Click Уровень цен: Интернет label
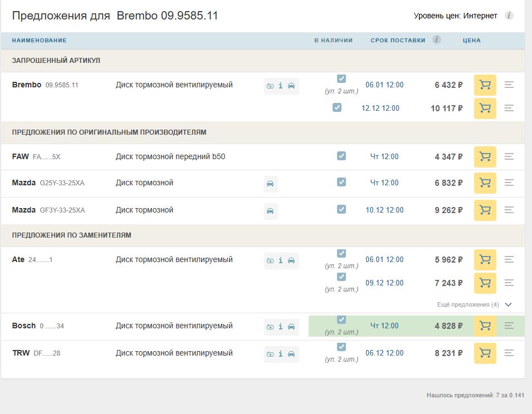Image resolution: width=532 pixels, height=414 pixels. (x=455, y=16)
